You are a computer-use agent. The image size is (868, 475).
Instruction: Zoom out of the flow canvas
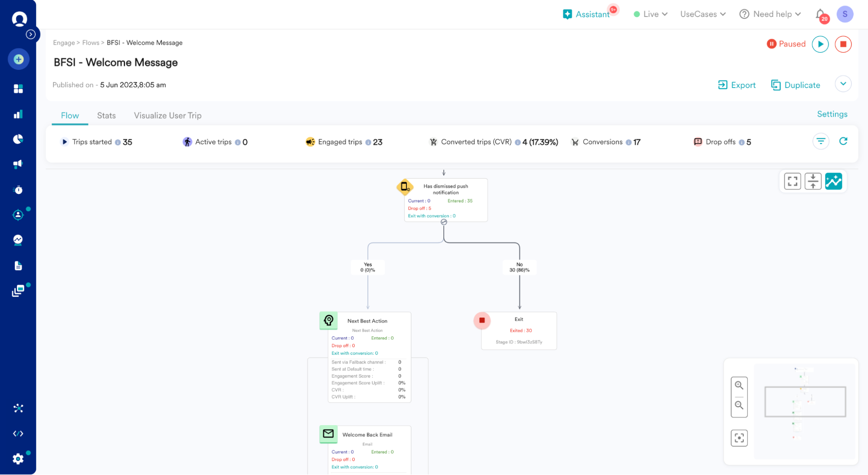click(739, 406)
